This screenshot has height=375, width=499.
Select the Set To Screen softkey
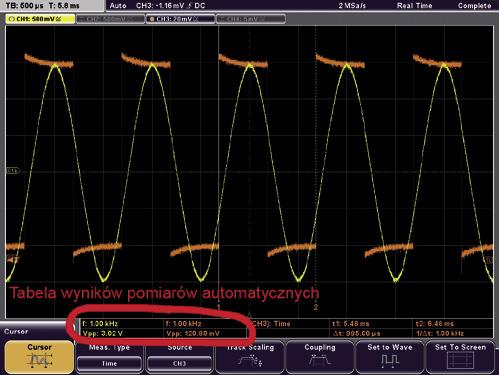tap(460, 357)
